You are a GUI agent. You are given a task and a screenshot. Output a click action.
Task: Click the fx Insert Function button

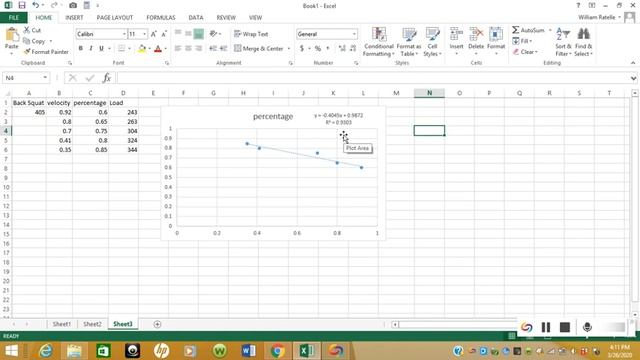[x=107, y=78]
